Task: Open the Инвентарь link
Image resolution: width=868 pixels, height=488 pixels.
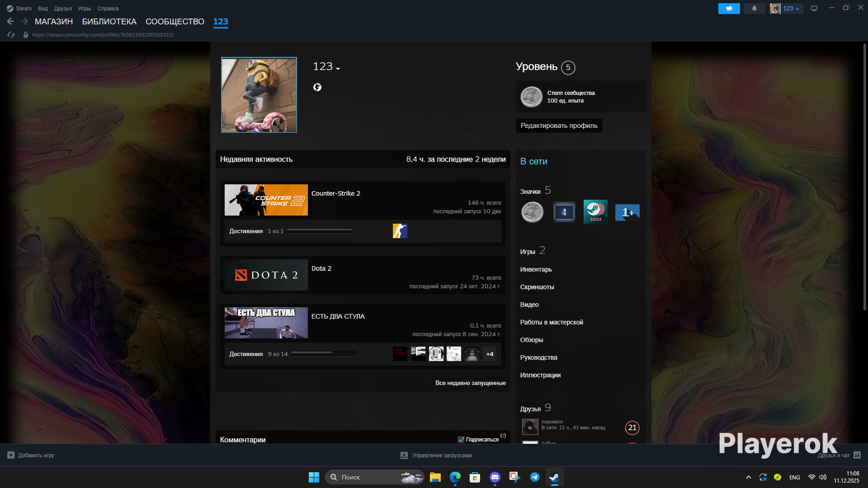Action: [536, 269]
